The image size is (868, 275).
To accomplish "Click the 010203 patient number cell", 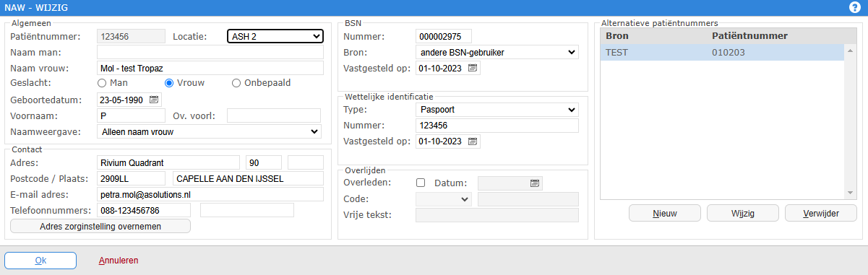I will (x=729, y=53).
